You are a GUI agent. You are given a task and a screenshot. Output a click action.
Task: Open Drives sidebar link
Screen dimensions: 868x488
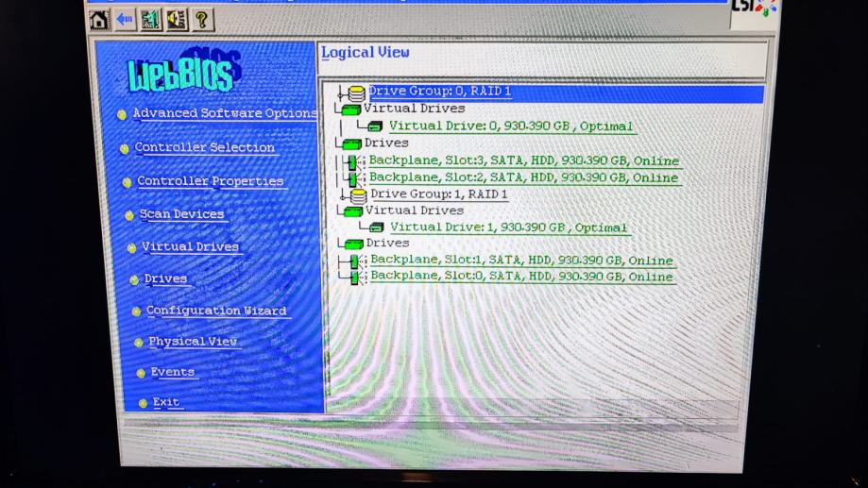coord(165,278)
